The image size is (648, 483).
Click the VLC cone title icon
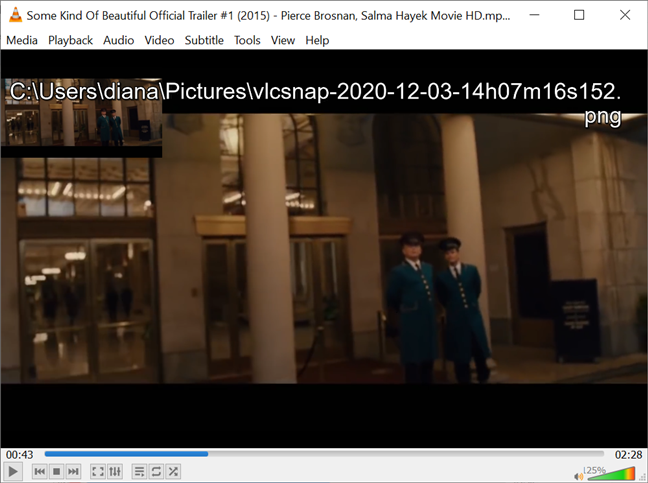pyautogui.click(x=15, y=15)
